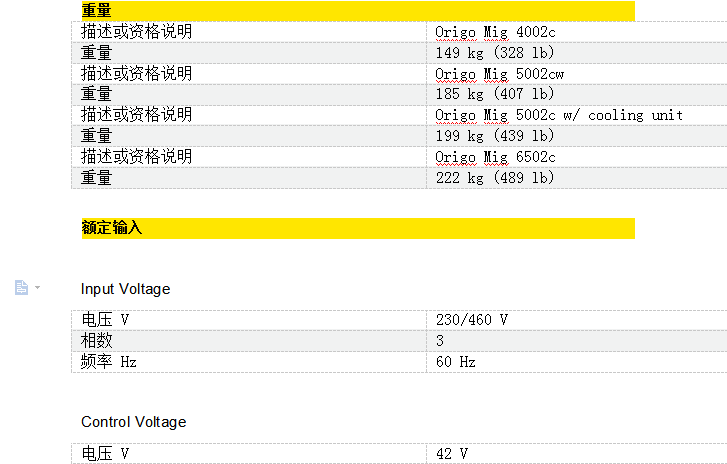Open the dropdown arrow beside paragraph icon

[38, 288]
